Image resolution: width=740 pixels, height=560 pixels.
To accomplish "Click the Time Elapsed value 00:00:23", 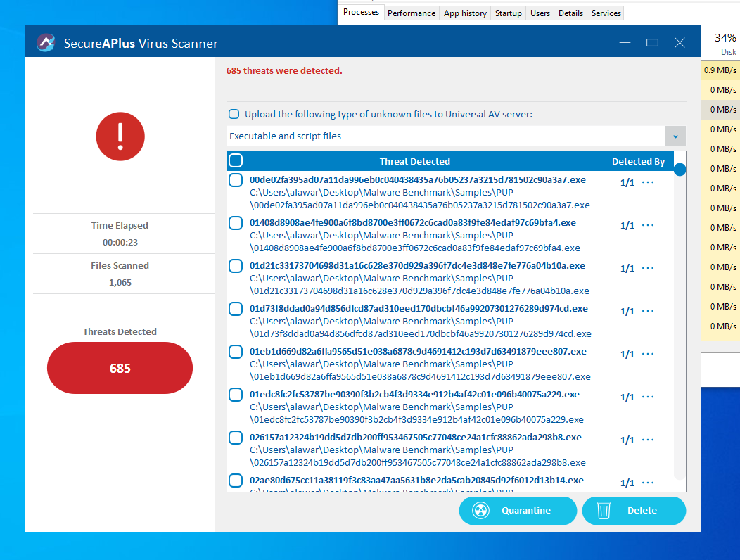I will [120, 243].
